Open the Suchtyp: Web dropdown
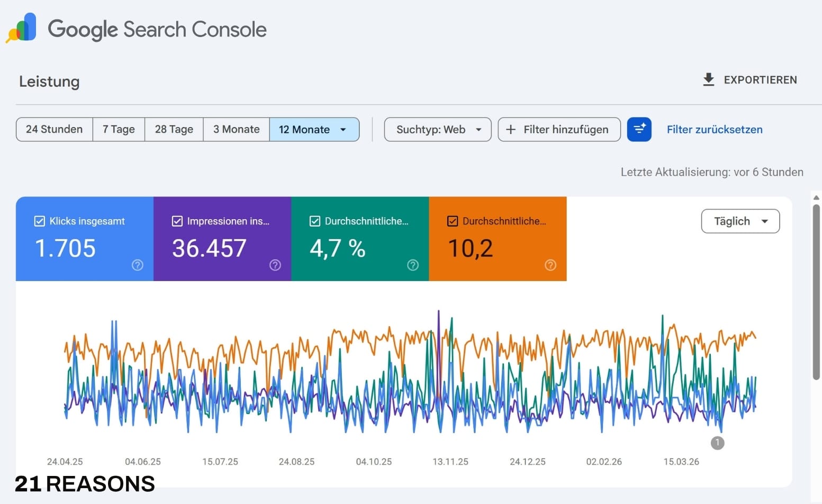This screenshot has height=504, width=822. click(438, 130)
